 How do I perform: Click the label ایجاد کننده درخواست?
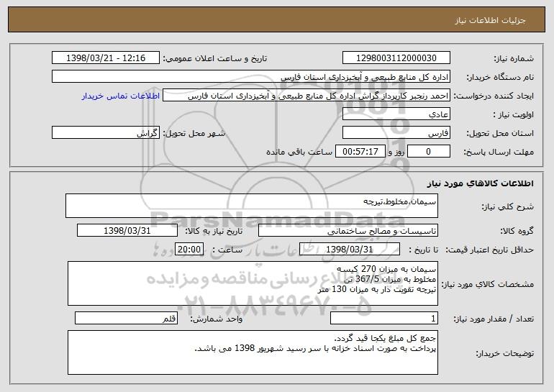494,96
